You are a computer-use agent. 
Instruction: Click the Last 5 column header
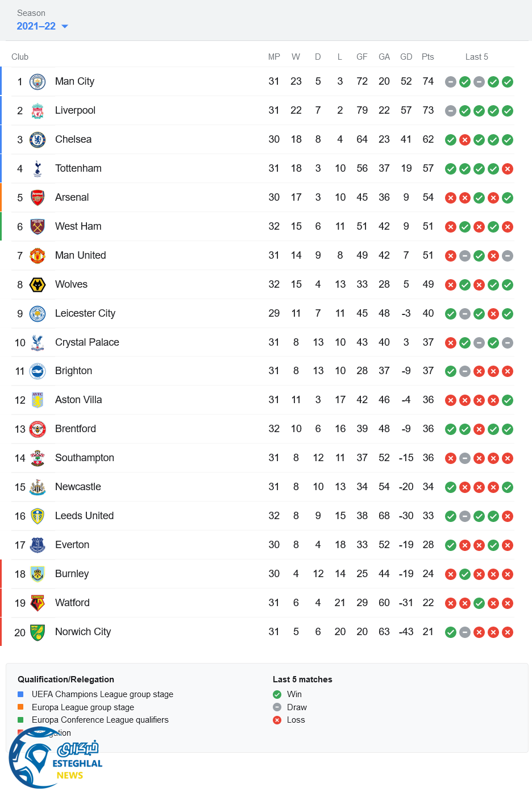(476, 57)
